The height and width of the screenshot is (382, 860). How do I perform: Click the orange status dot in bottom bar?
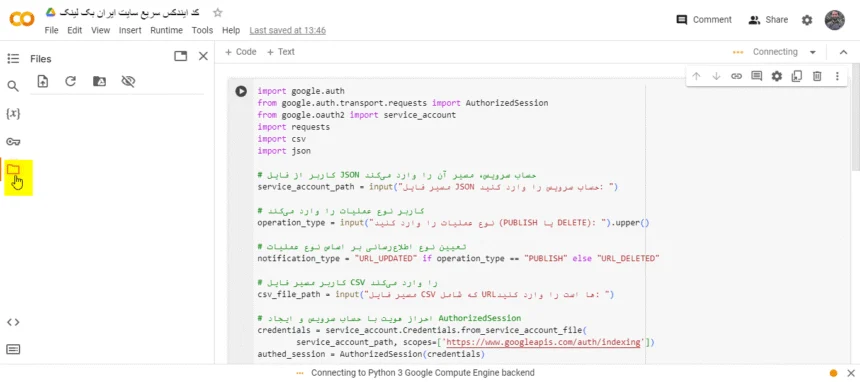click(834, 373)
